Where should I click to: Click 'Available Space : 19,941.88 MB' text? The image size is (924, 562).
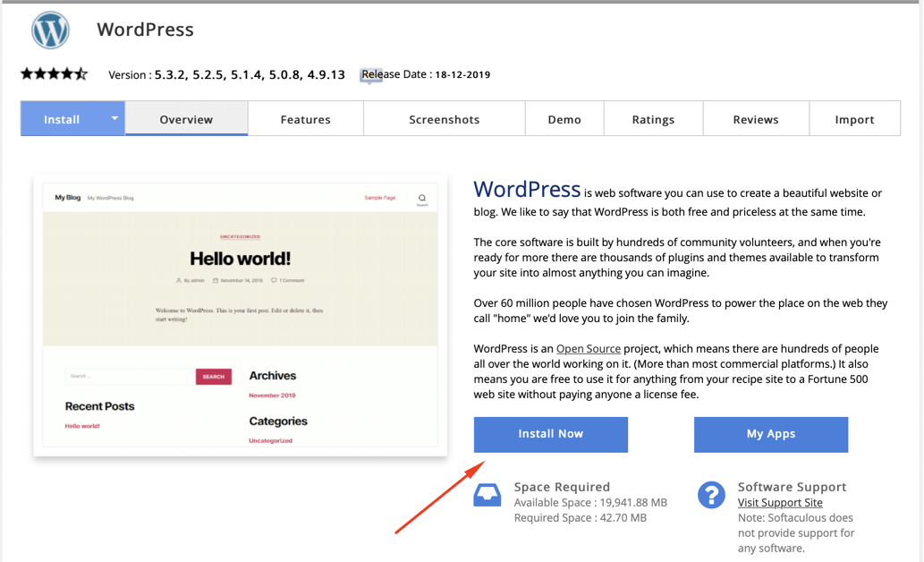(590, 502)
